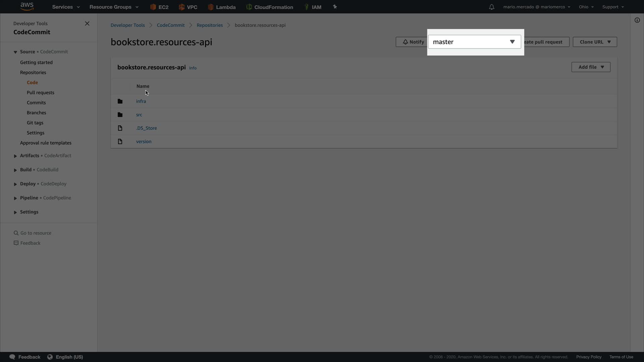The width and height of the screenshot is (644, 362).
Task: Open the Pull requests sidebar item
Action: click(41, 93)
